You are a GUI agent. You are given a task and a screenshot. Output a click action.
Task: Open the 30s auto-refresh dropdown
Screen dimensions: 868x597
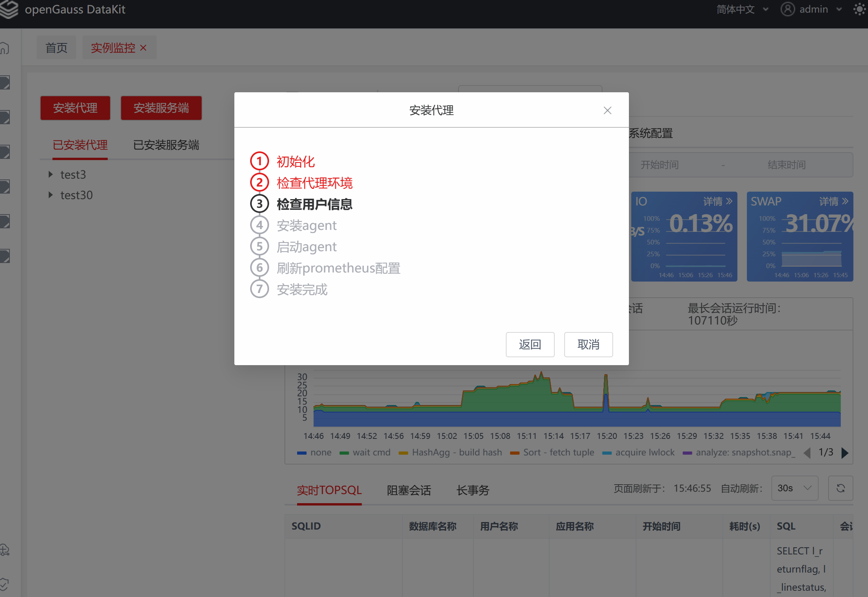click(x=794, y=488)
